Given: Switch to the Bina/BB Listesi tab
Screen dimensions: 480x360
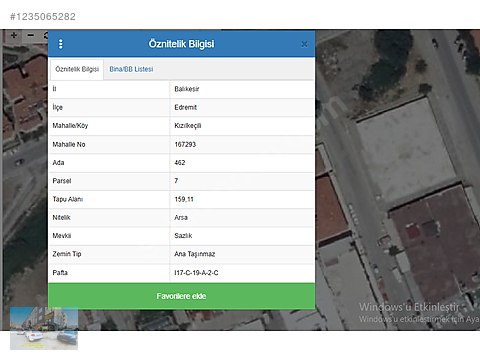Looking at the screenshot, I should (x=131, y=69).
